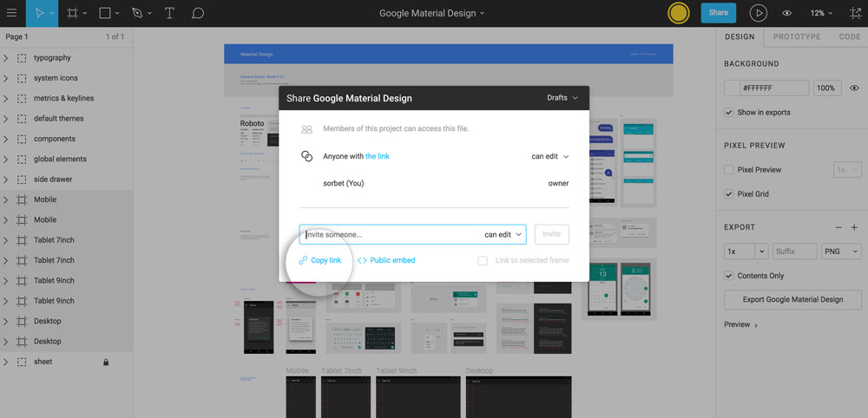This screenshot has height=418, width=868.
Task: Open the hamburger main menu
Action: point(12,13)
